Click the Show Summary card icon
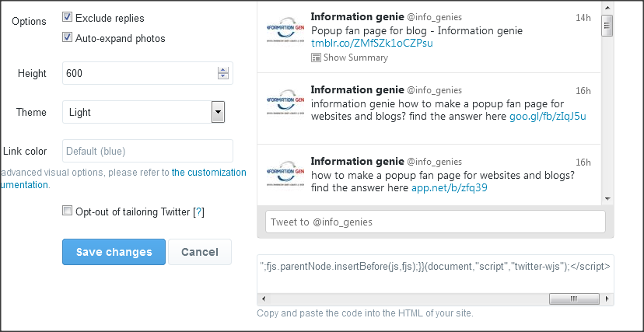The height and width of the screenshot is (332, 644). pyautogui.click(x=316, y=58)
